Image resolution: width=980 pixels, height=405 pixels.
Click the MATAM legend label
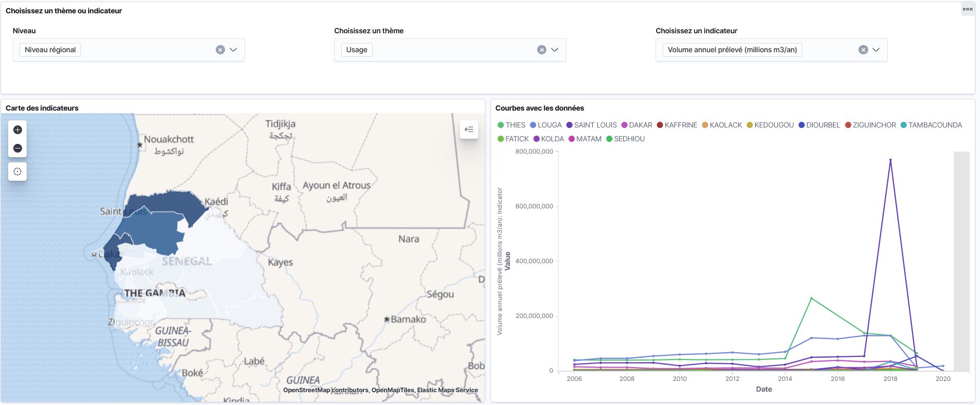589,139
